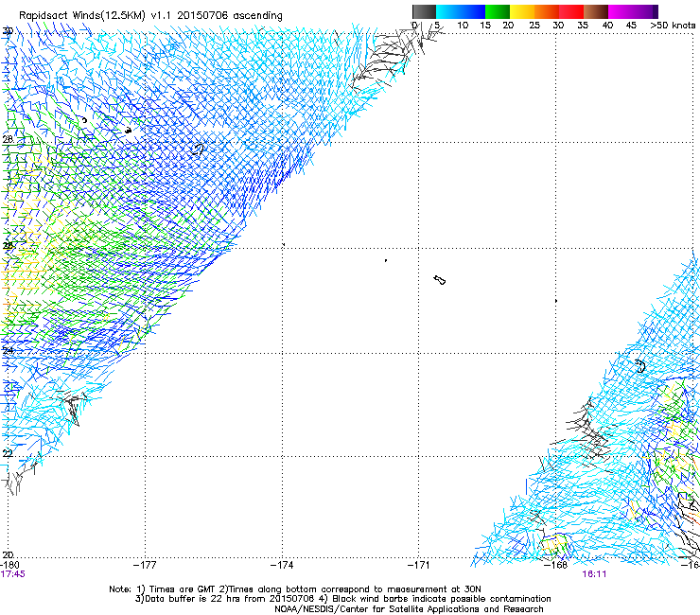700x615 pixels.
Task: Click the 'Data buffer is 22 hrs' note line
Action: point(342,599)
